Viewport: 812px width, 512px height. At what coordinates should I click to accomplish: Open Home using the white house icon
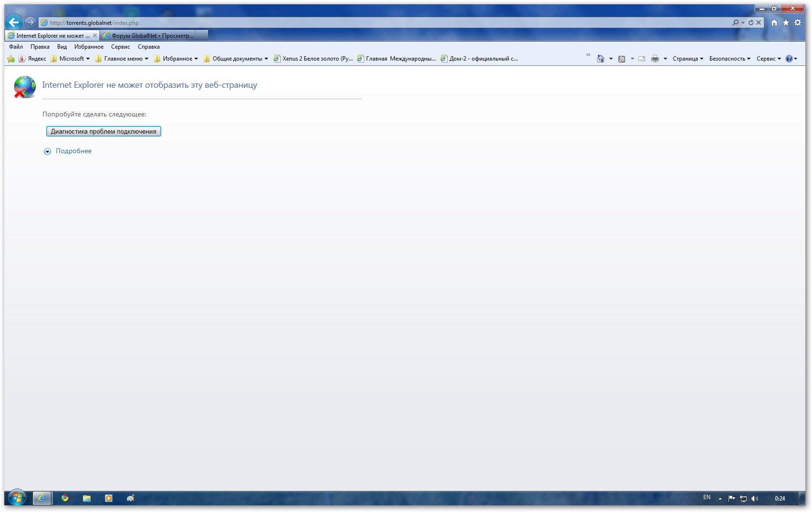pyautogui.click(x=774, y=22)
